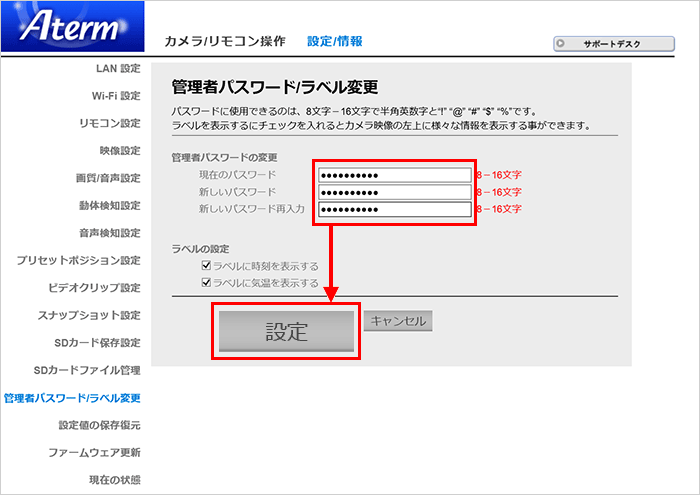Screen dimensions: 700x495
Task: Click the 現在のパスワード input field
Action: [395, 175]
